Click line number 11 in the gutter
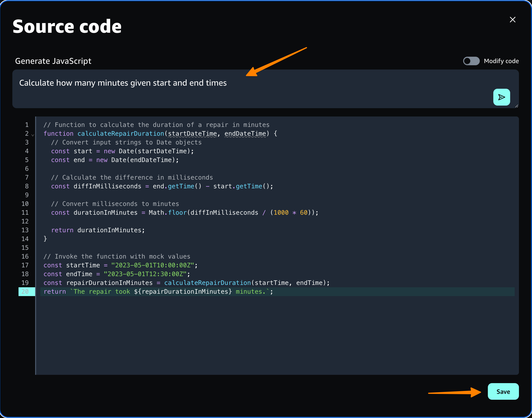This screenshot has height=418, width=532. (25, 212)
